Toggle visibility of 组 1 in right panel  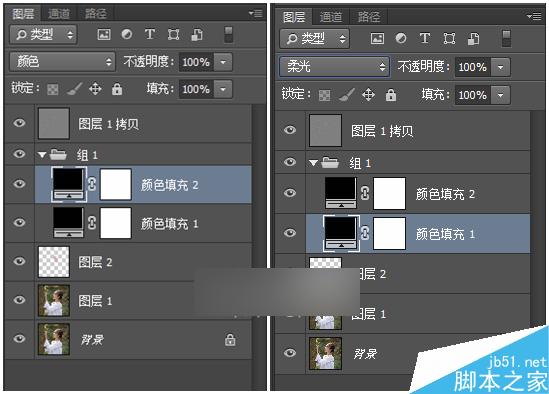pos(290,162)
